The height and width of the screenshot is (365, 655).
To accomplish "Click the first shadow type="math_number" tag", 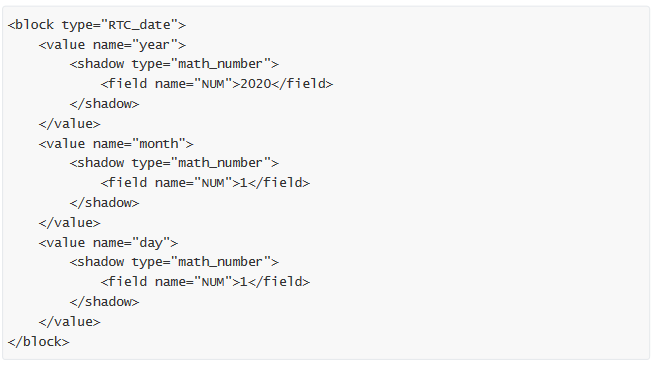I will [174, 64].
